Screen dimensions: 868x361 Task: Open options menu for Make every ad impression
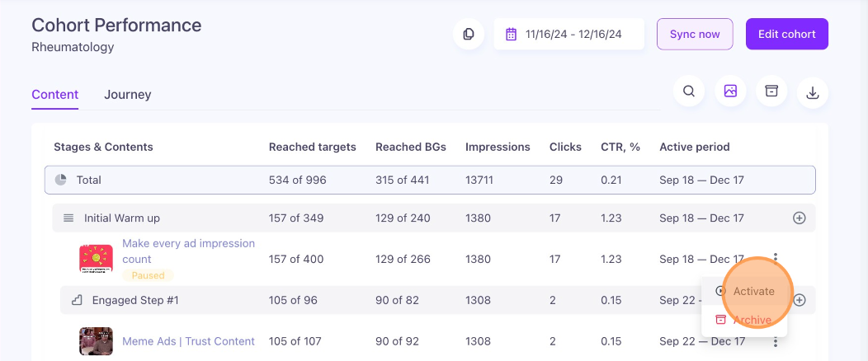(776, 258)
